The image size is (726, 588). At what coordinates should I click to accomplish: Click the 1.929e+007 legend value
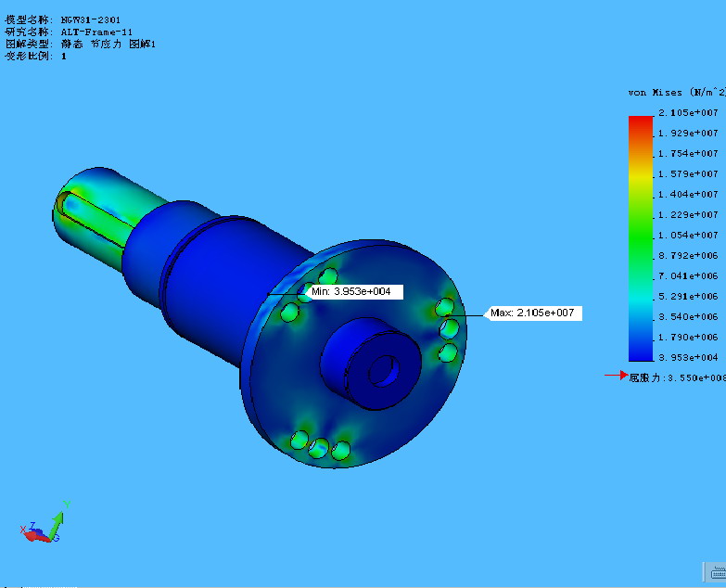click(x=688, y=133)
